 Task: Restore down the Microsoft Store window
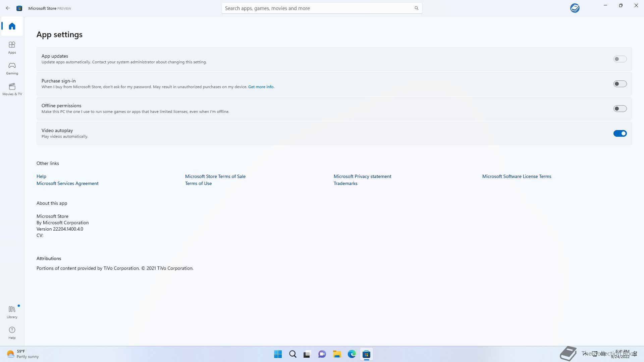pyautogui.click(x=621, y=5)
